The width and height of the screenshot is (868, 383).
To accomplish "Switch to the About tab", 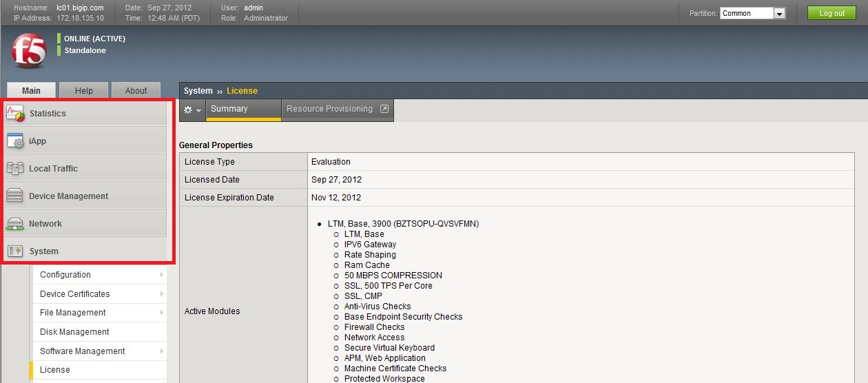I will coord(136,90).
